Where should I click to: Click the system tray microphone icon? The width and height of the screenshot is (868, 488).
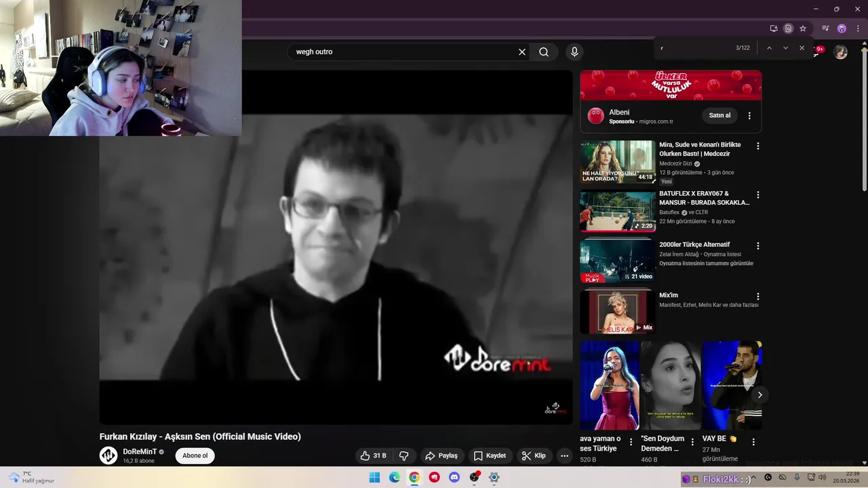797,477
